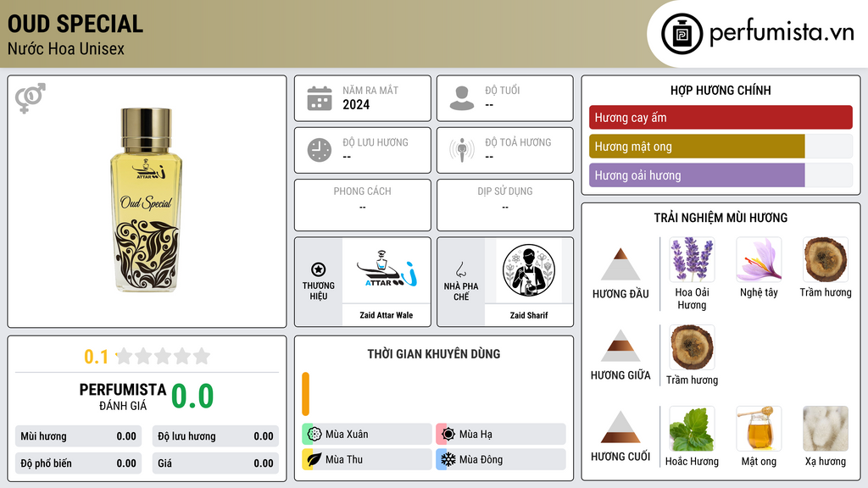Select the Hương oải hương accord bar
The height and width of the screenshot is (488, 868).
(721, 175)
